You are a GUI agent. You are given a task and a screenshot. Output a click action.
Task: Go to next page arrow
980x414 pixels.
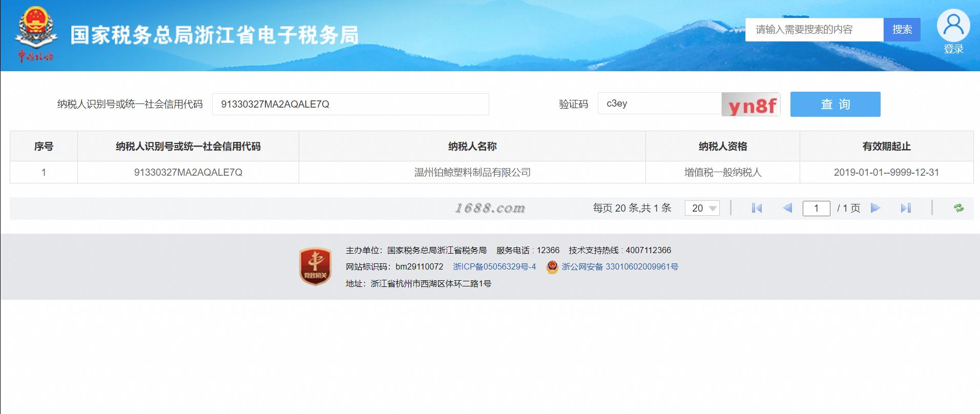pos(875,208)
